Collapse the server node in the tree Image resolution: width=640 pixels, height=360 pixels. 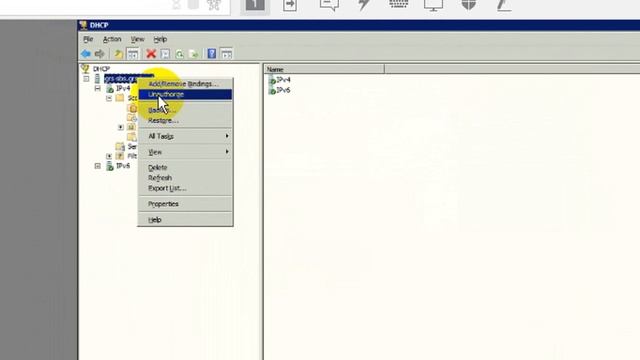pyautogui.click(x=86, y=78)
